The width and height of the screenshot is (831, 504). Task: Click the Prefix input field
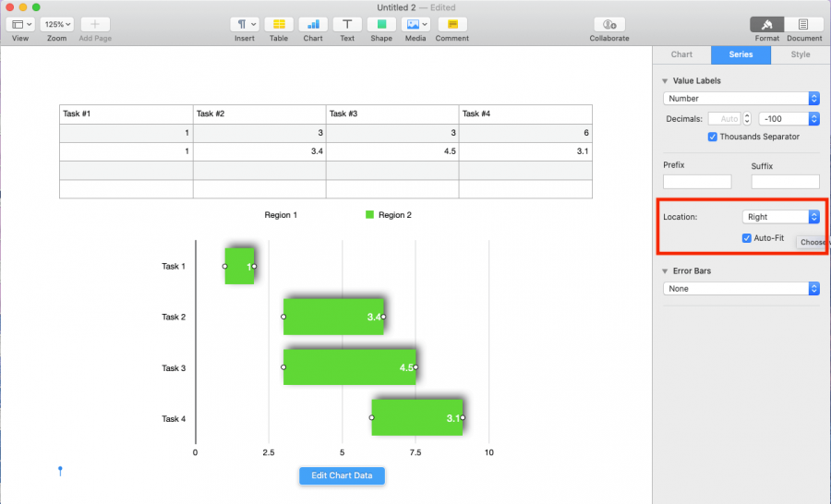click(696, 182)
